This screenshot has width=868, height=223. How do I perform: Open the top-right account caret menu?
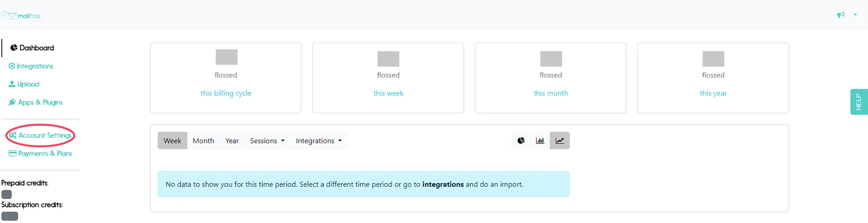coord(855,15)
